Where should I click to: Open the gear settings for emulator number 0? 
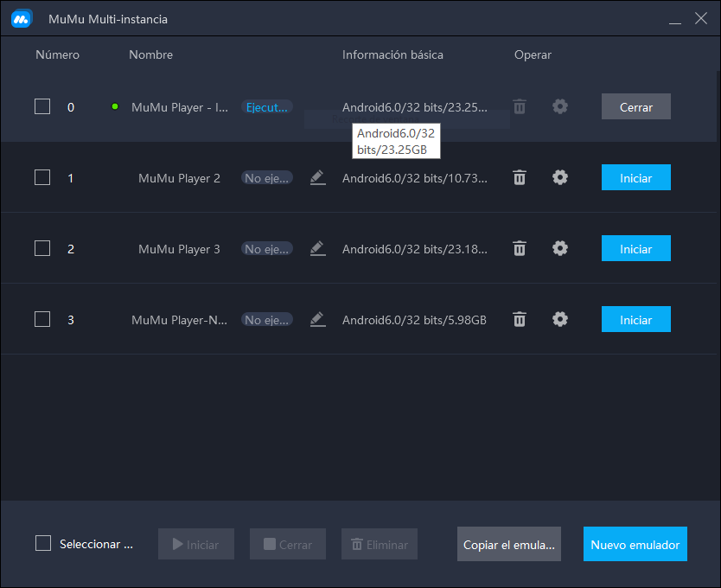pos(560,106)
